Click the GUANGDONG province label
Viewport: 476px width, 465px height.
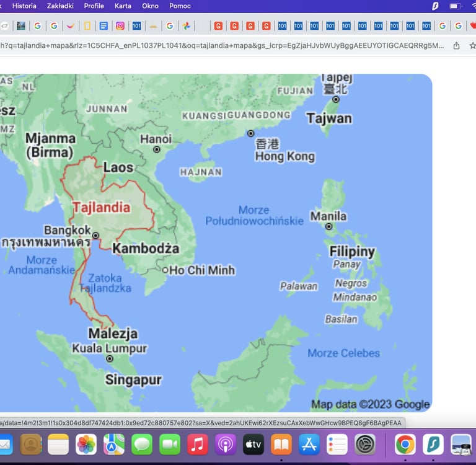click(259, 115)
